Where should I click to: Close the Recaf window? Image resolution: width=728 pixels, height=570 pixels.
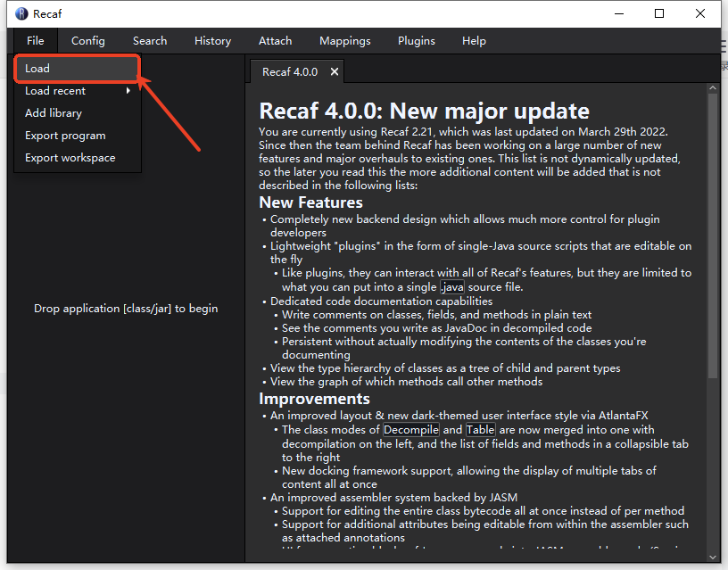click(700, 14)
